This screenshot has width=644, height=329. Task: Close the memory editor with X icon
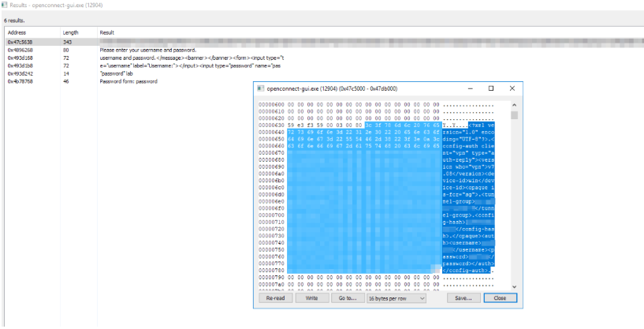(x=512, y=89)
